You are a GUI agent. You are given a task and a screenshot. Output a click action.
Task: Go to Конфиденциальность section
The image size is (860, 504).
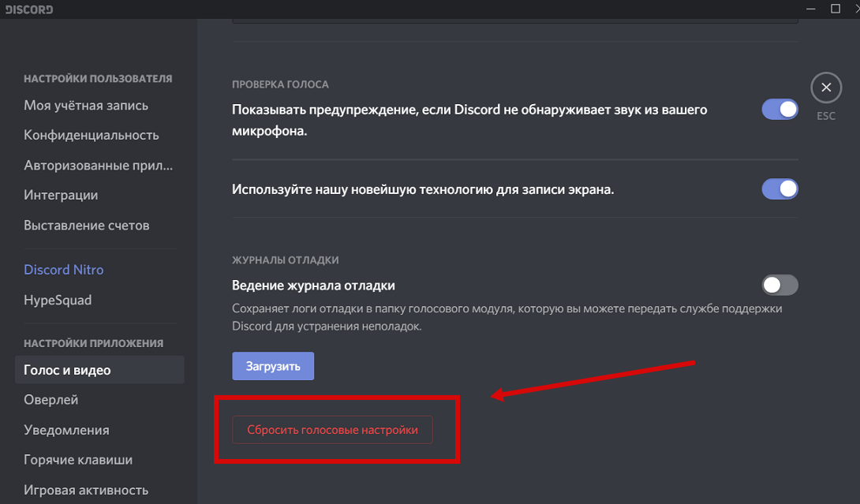click(92, 136)
